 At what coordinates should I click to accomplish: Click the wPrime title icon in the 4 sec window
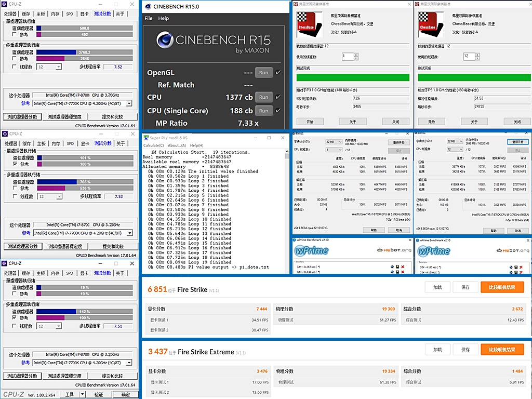(417, 240)
